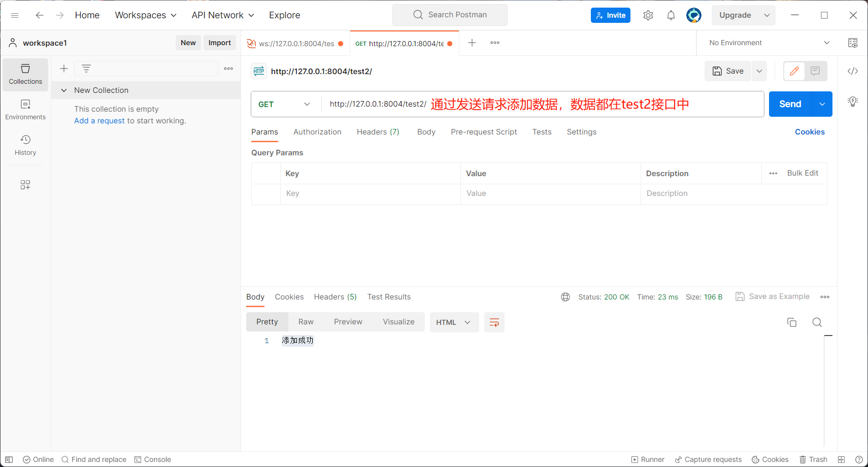
Task: Go back with the left arrow
Action: 40,15
